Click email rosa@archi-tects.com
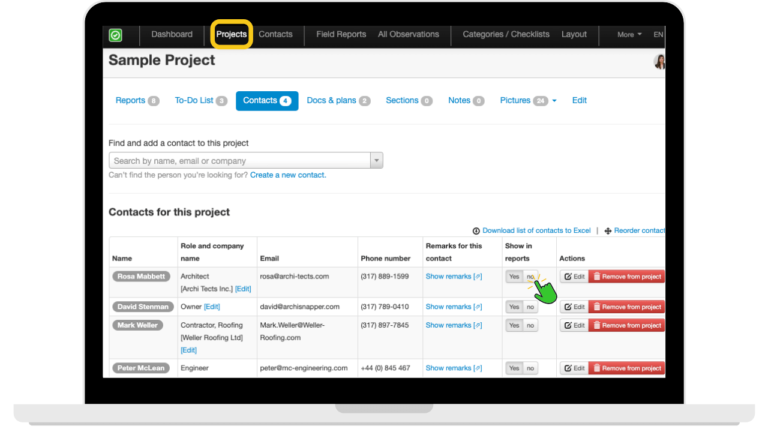 coord(294,276)
